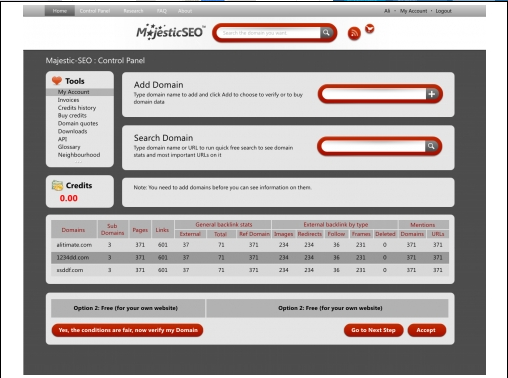This screenshot has height=378, width=508.
Task: Click the External column header
Action: pos(190,234)
